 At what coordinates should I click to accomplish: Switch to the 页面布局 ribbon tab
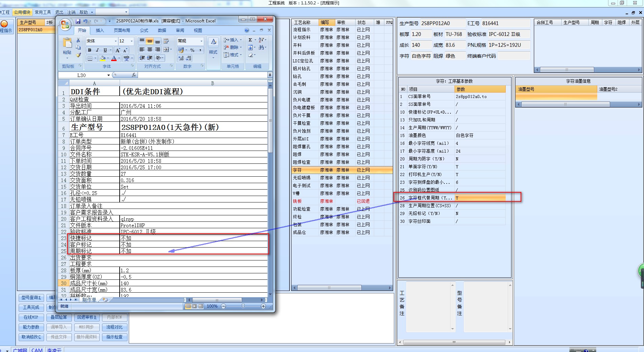tap(122, 30)
